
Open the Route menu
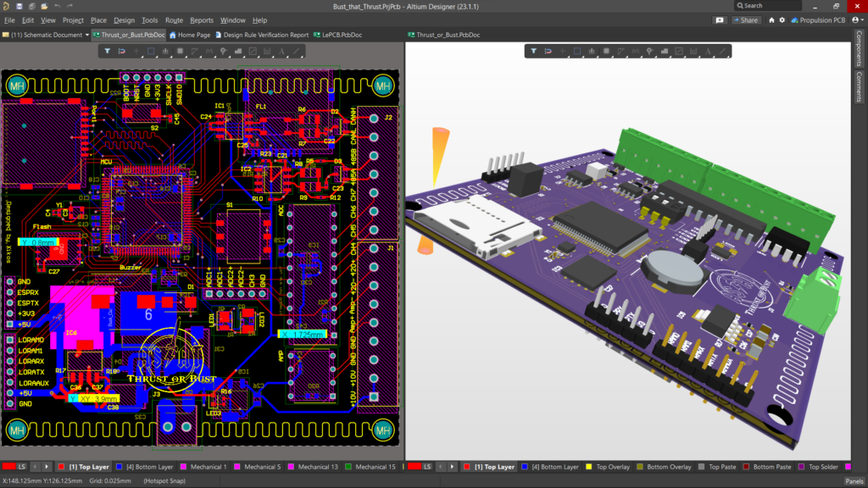(174, 19)
